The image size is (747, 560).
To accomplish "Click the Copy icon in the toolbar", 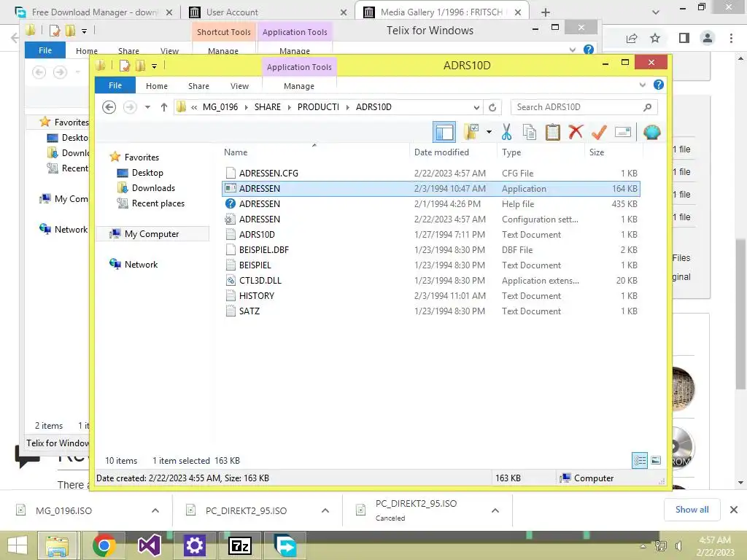I will click(530, 133).
